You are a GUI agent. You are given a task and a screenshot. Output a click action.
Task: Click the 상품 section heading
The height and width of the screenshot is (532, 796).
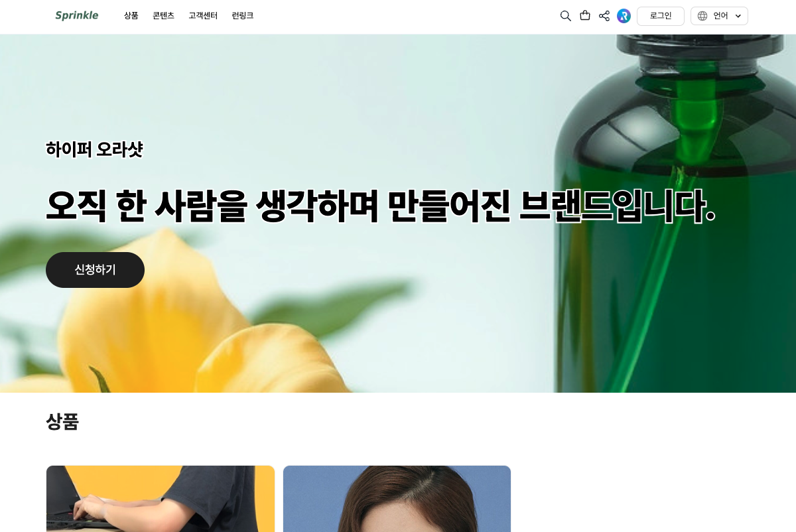pos(62,422)
